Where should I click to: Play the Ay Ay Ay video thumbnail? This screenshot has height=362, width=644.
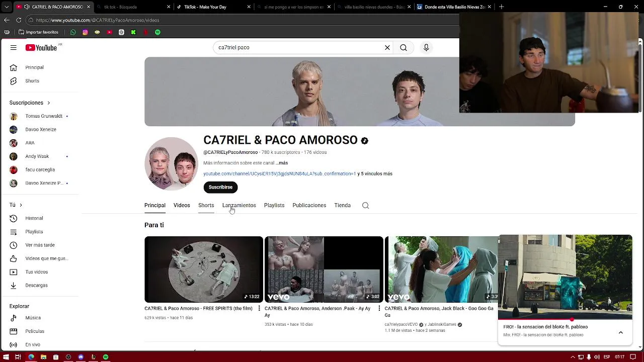[x=324, y=269]
